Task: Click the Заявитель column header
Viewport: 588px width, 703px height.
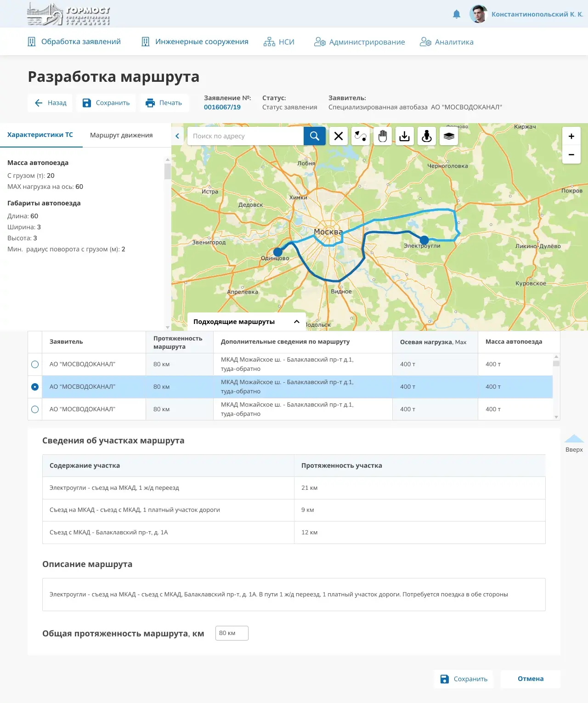Action: (x=94, y=342)
